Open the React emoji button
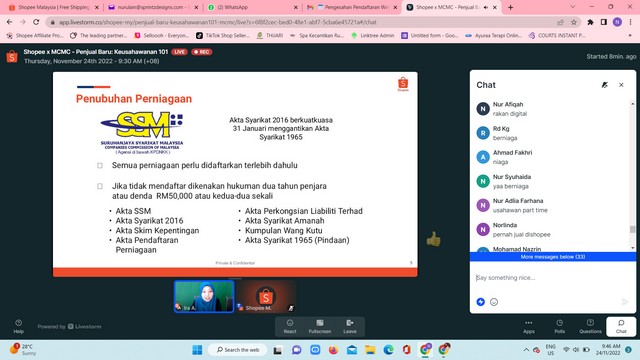Screen dimensions: 640x360 click(x=290, y=327)
